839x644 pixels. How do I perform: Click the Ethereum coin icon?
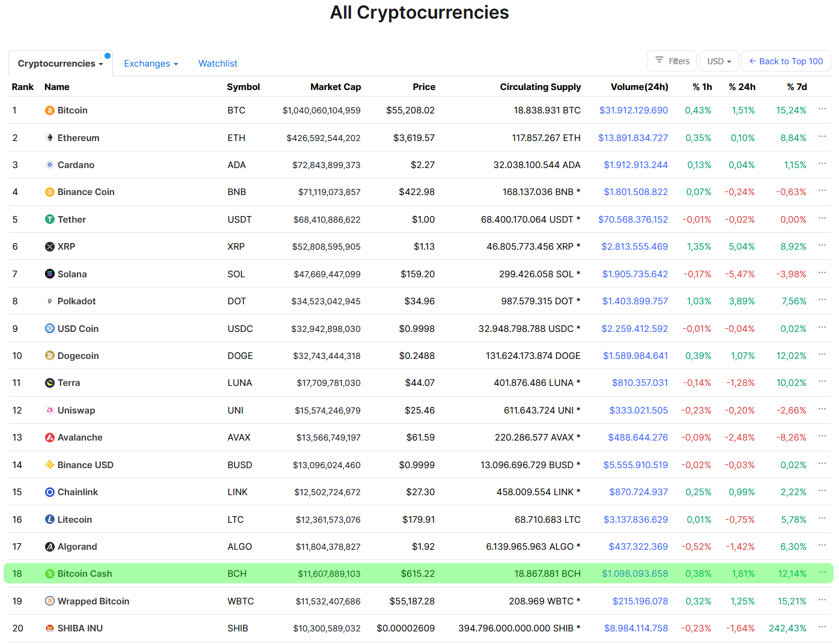point(50,138)
